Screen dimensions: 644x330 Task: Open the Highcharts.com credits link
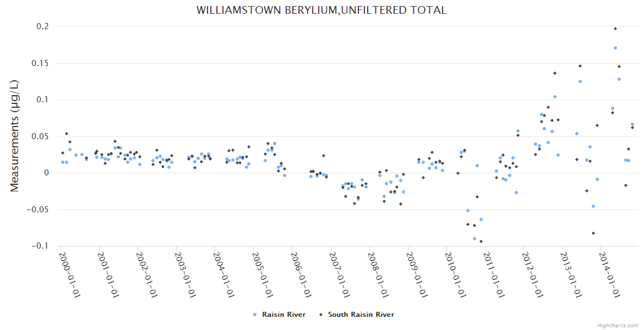pos(618,325)
